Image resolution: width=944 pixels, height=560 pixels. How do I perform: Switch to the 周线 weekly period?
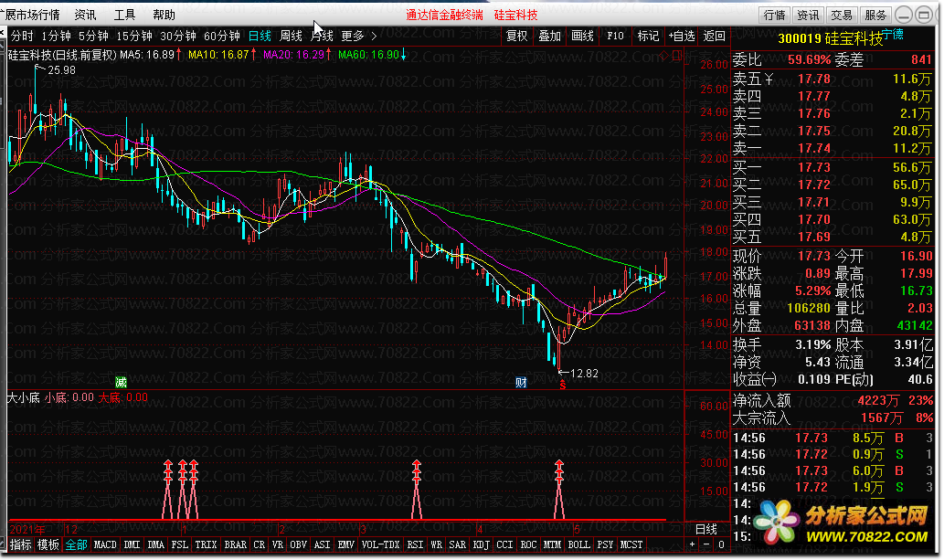point(291,37)
